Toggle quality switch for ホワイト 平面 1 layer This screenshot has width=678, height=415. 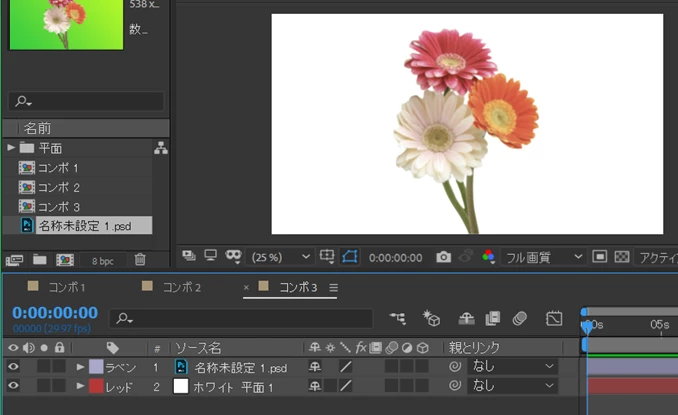pos(345,386)
